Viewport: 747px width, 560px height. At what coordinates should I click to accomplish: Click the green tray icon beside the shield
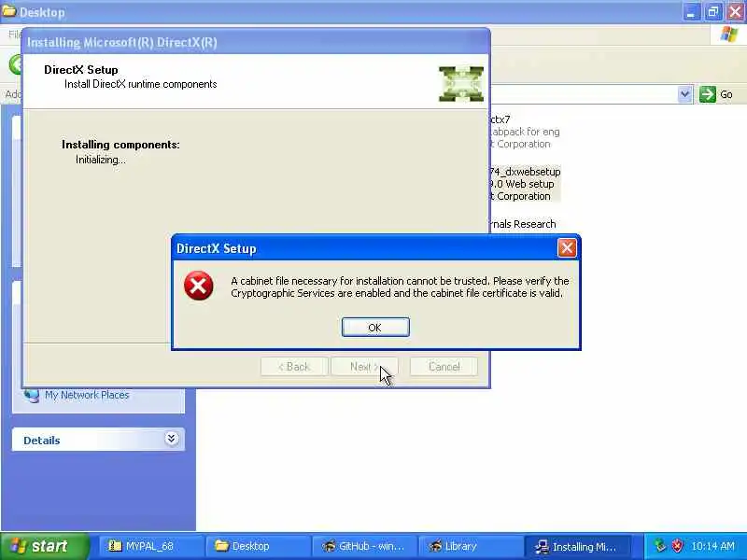point(660,546)
